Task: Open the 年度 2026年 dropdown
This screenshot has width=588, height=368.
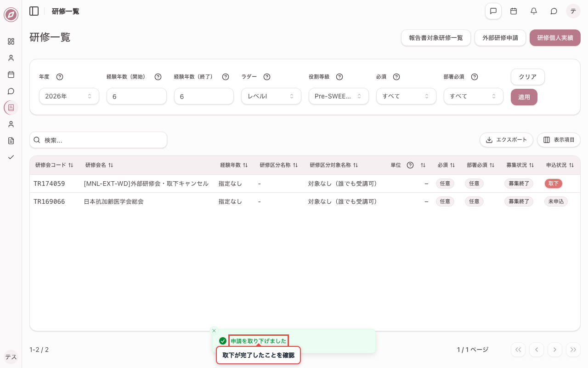Action: tap(69, 96)
